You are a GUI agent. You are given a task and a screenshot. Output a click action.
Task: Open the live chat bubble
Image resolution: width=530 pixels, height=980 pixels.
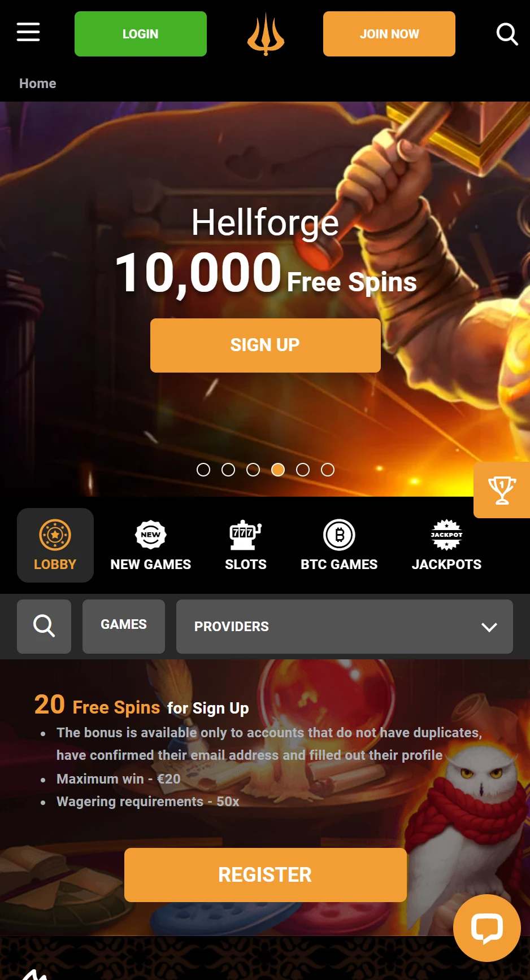pos(487,928)
